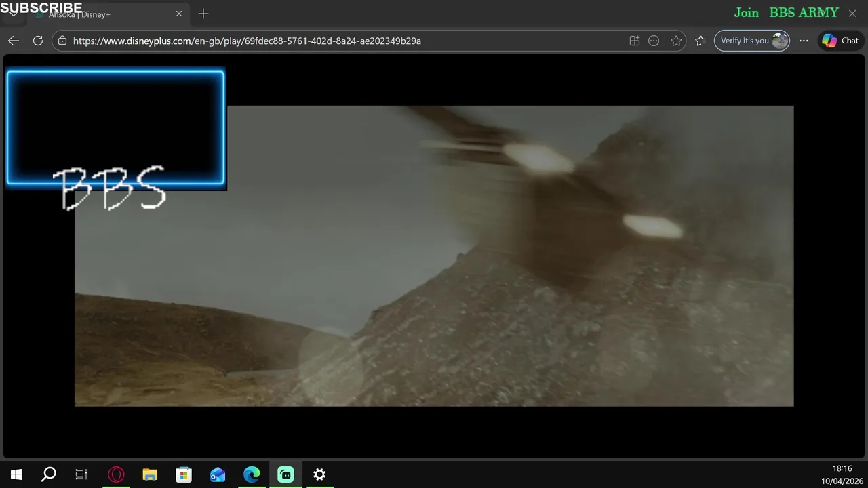
Task: Switch to Microsoft Edge on taskbar
Action: click(252, 474)
